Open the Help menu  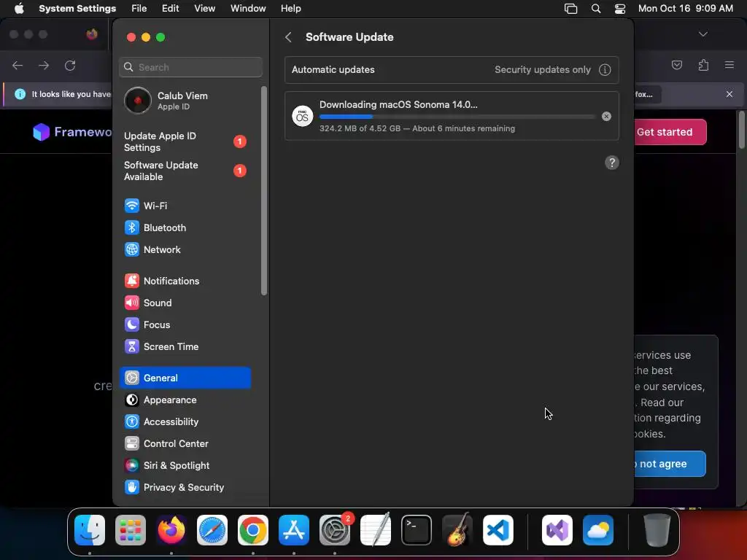(x=290, y=9)
